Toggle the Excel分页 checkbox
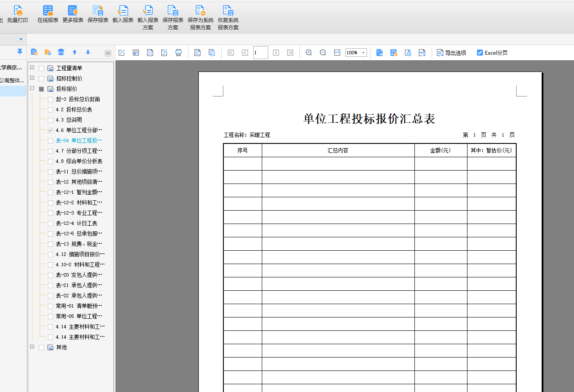 [x=480, y=53]
